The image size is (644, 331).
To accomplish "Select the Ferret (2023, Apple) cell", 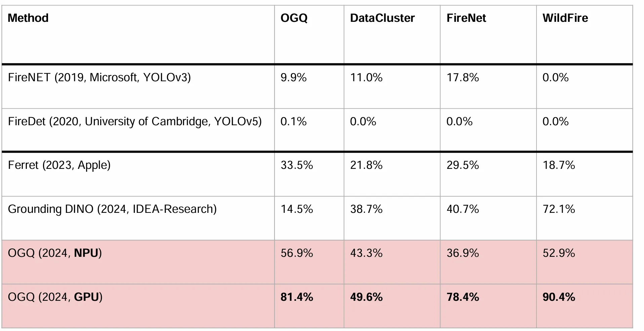I will [x=138, y=174].
